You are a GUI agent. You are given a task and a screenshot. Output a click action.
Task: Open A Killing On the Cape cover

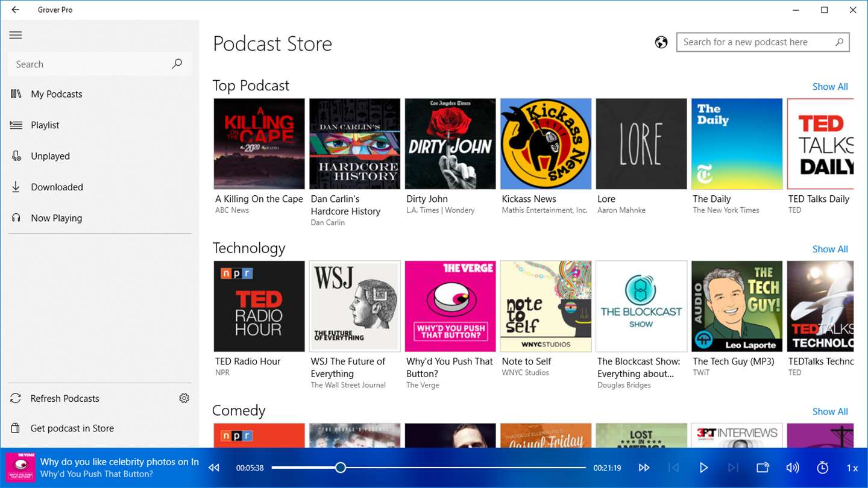click(x=259, y=144)
